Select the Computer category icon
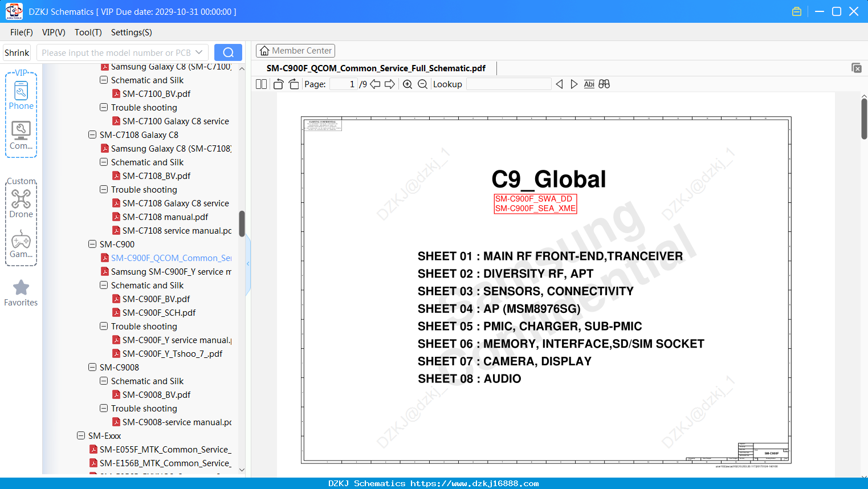 pyautogui.click(x=21, y=136)
